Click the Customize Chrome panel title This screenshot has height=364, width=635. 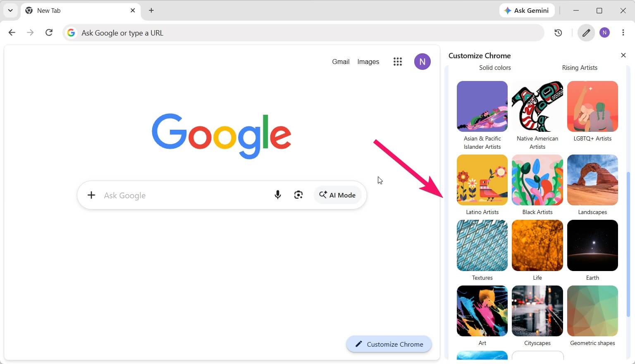[480, 55]
